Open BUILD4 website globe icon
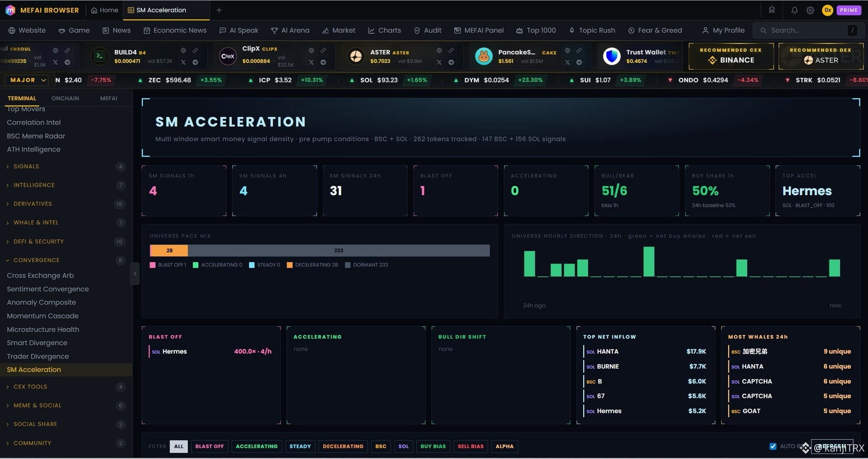 (183, 50)
